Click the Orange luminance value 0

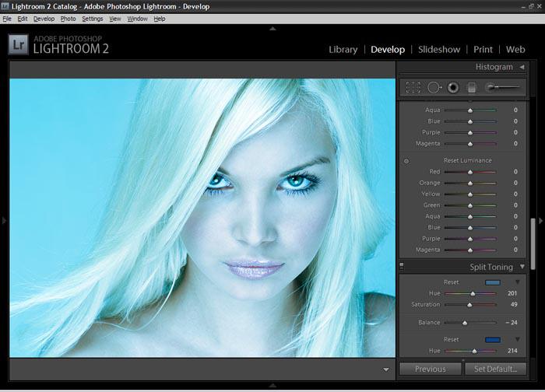click(515, 183)
